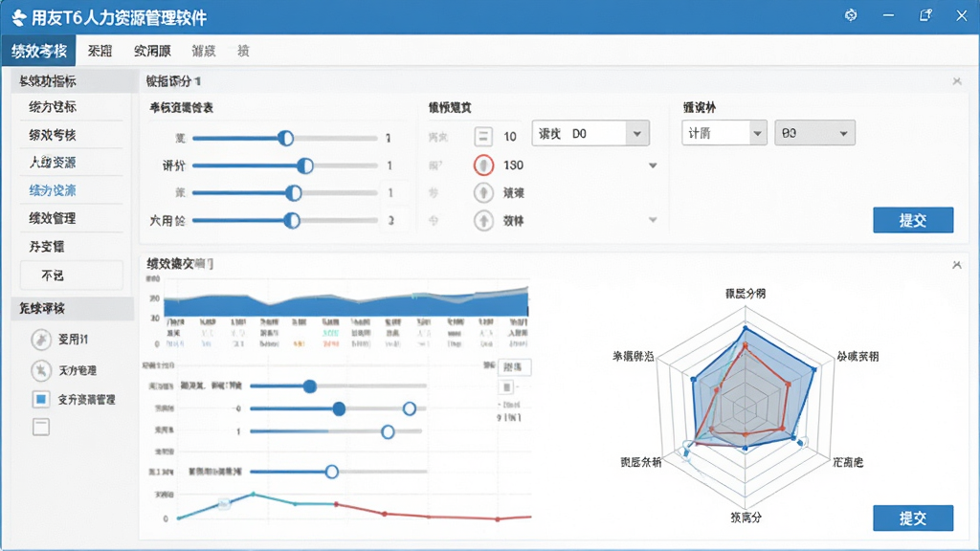
Task: Click the red-circled icon beside value 130
Action: (x=483, y=165)
